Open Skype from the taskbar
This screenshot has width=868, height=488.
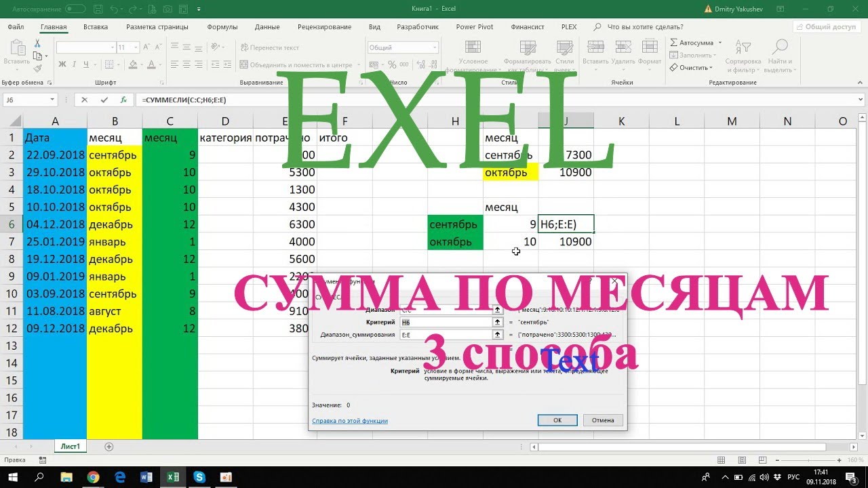[x=199, y=477]
